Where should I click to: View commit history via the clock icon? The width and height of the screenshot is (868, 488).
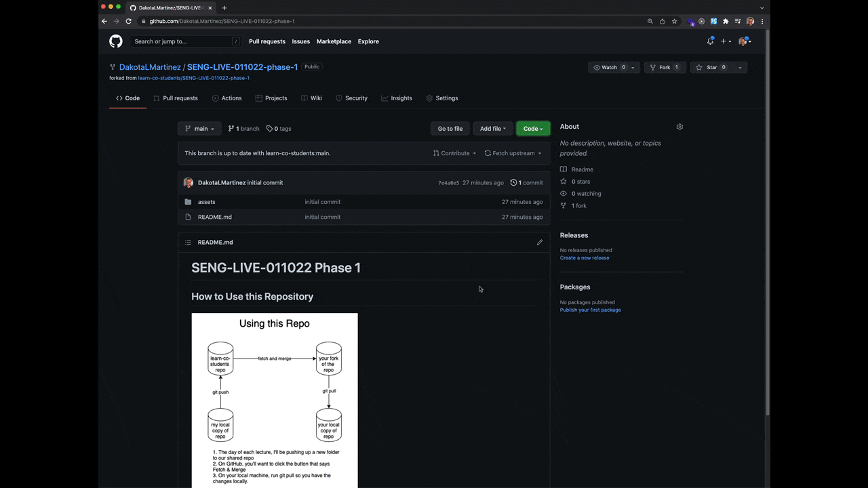(513, 182)
